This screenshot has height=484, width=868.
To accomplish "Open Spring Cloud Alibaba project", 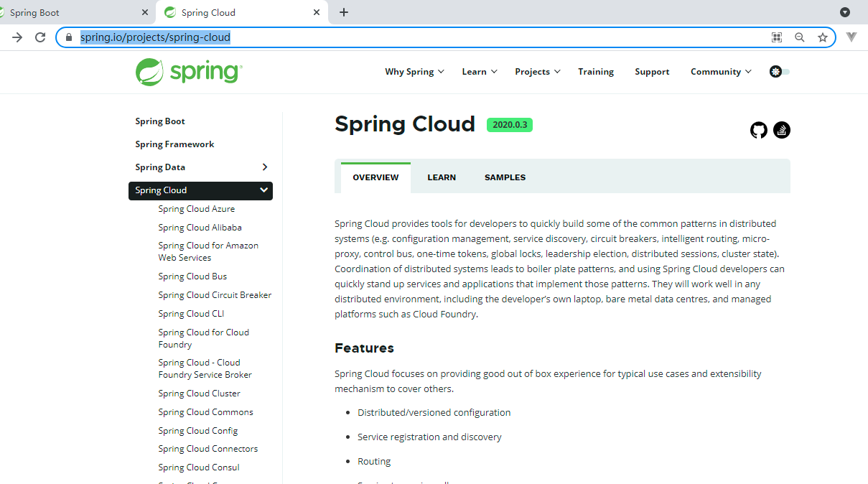I will 200,228.
